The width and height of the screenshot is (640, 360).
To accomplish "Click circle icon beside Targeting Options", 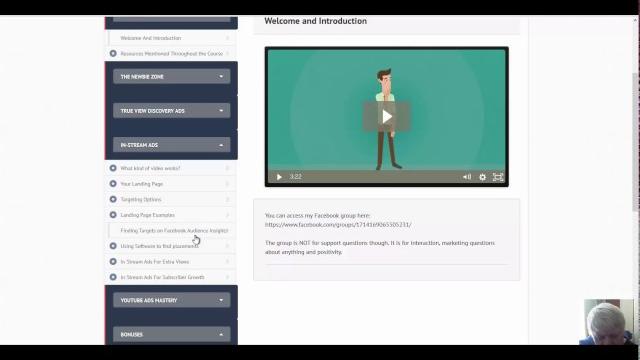I will click(x=113, y=199).
